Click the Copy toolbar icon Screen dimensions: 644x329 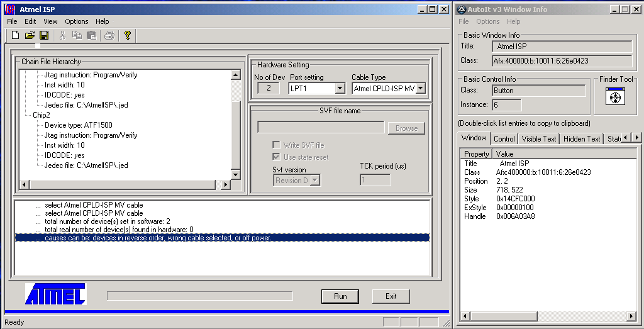coord(77,35)
